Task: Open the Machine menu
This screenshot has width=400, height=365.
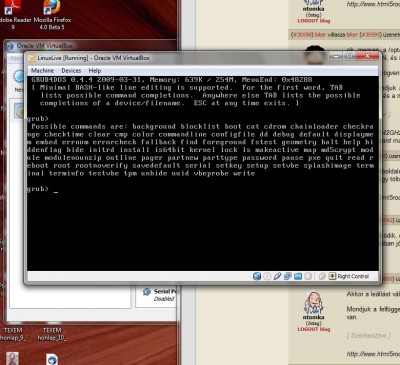Action: (42, 71)
